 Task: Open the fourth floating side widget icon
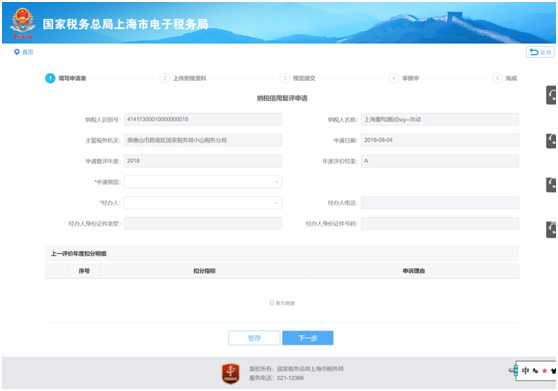click(551, 229)
